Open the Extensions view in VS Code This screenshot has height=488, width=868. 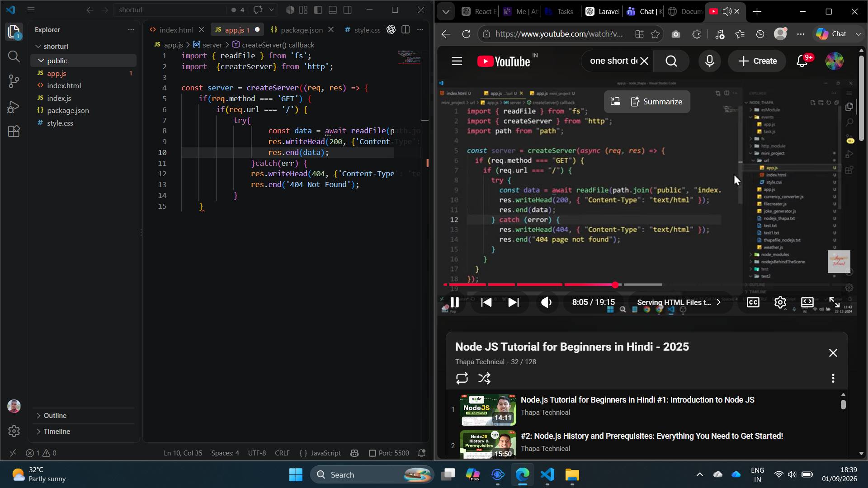tap(14, 131)
